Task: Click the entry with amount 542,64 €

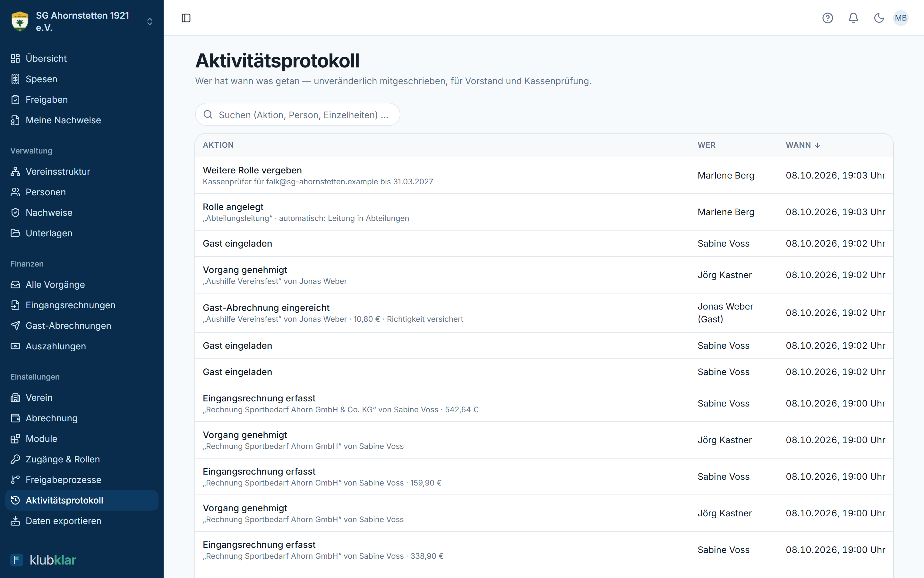Action: click(544, 404)
